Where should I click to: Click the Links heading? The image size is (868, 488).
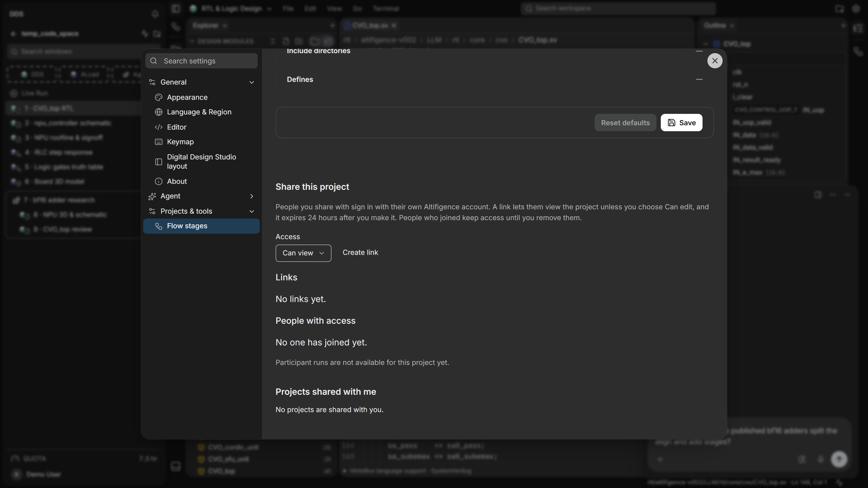coord(286,278)
